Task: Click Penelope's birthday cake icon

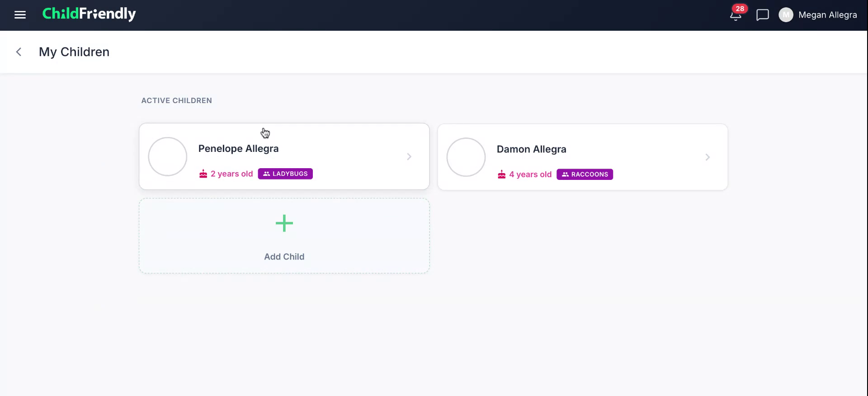Action: click(x=203, y=174)
